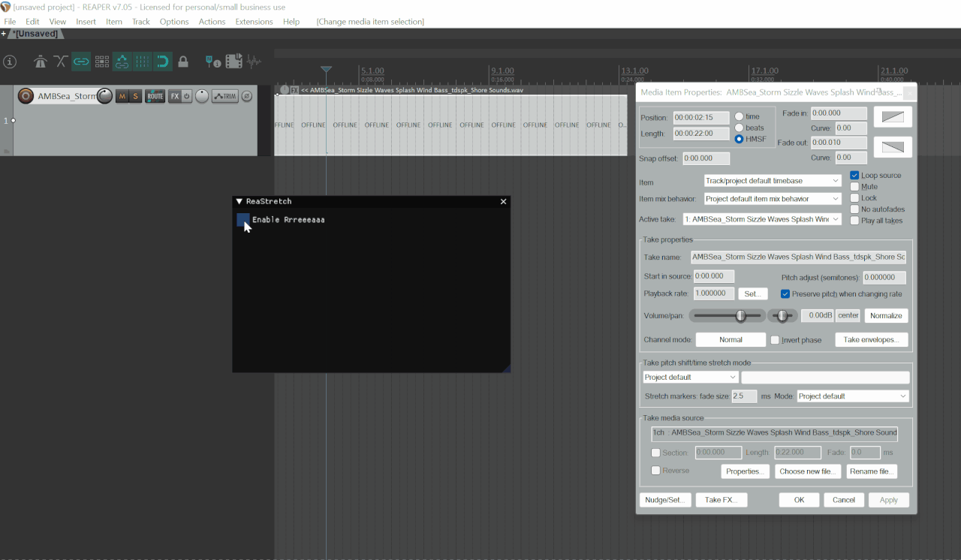Image resolution: width=961 pixels, height=560 pixels.
Task: Select the beats radio button
Action: tap(740, 128)
